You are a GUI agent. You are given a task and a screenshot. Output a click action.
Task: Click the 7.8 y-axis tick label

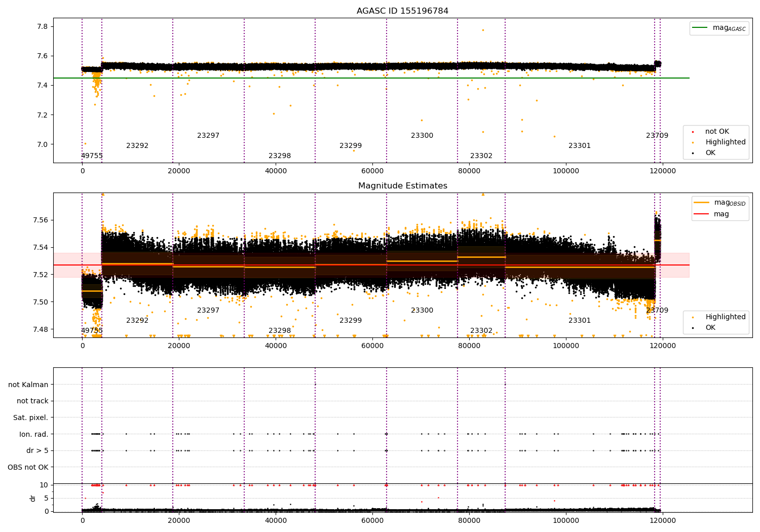[x=44, y=27]
